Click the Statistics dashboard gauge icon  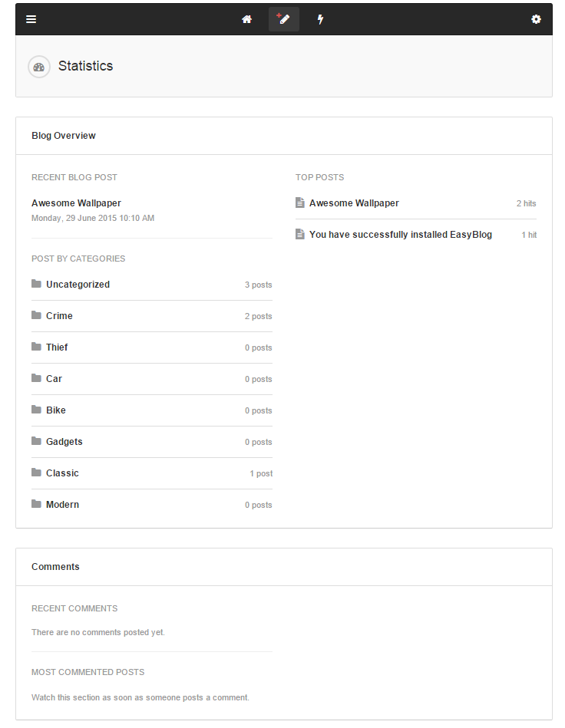click(39, 67)
